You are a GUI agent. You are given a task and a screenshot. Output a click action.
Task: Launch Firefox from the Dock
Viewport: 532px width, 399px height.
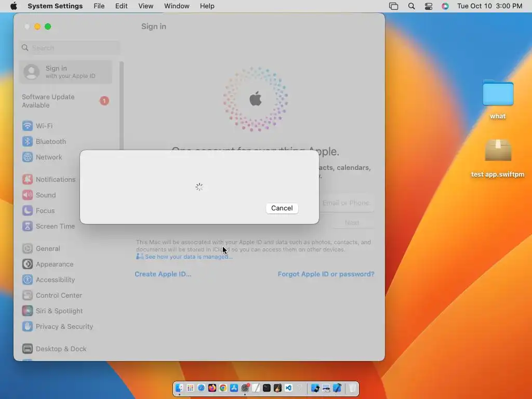[212, 388]
